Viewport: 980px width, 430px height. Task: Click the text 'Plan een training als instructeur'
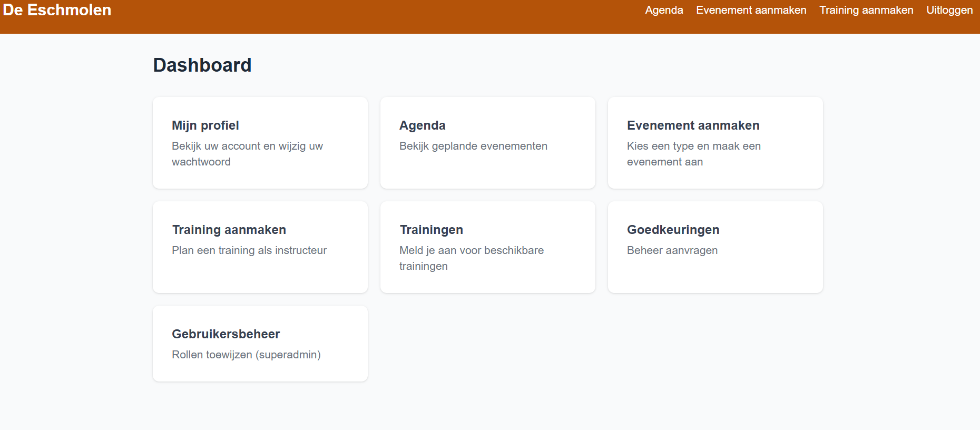[249, 250]
